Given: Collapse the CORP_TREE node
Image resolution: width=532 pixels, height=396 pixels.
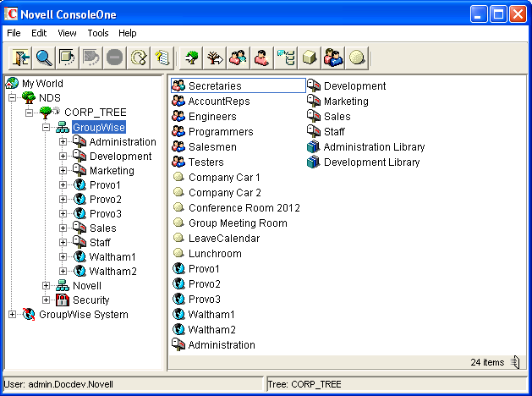Looking at the screenshot, I should click(x=30, y=113).
